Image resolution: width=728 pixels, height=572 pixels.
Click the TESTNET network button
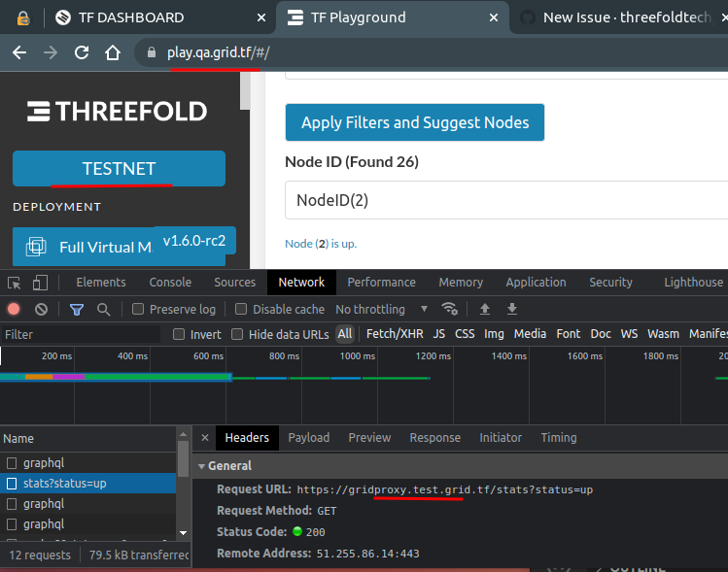119,168
